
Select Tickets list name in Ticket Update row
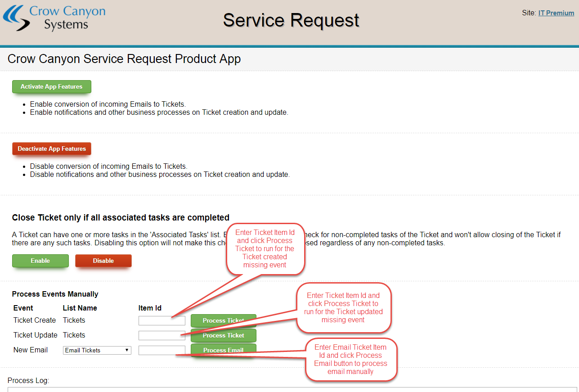74,335
